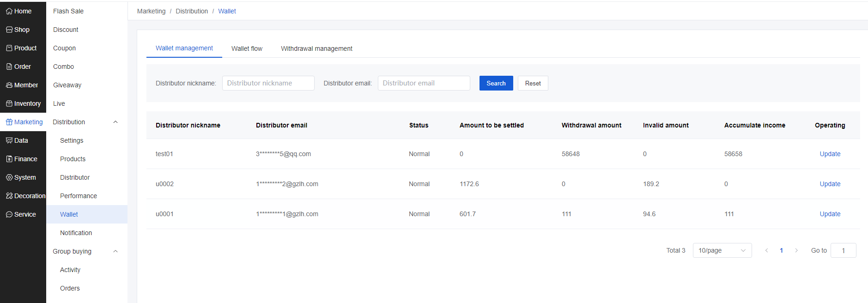Click email 1*********1@gzlh.com
Screen dimensions: 868x303
coord(287,214)
